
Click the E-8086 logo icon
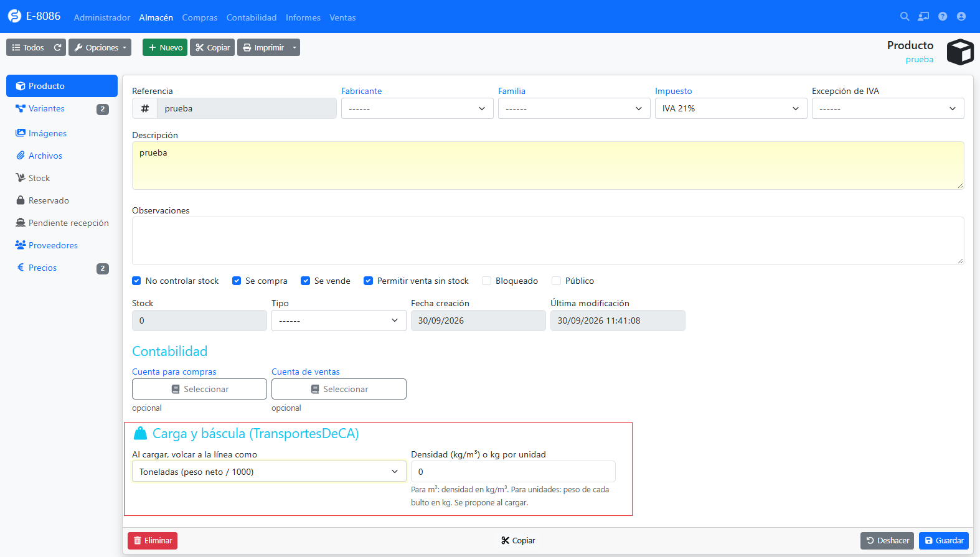(14, 16)
